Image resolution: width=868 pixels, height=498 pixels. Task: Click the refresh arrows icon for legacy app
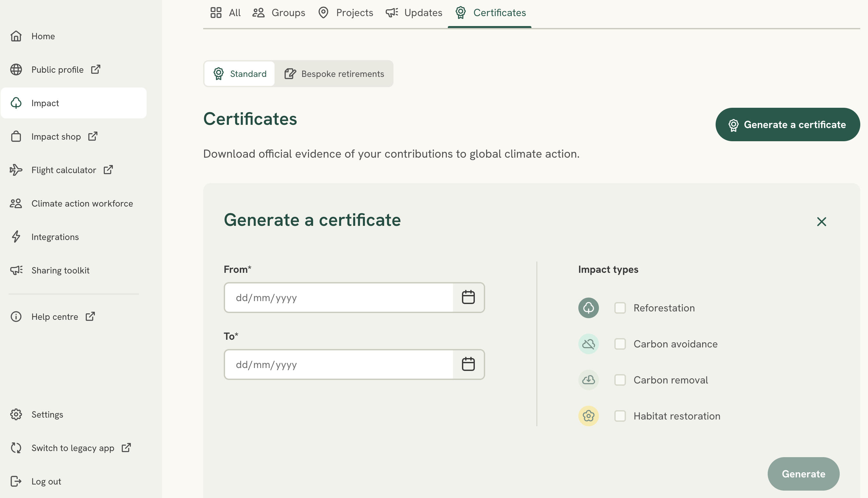tap(16, 448)
